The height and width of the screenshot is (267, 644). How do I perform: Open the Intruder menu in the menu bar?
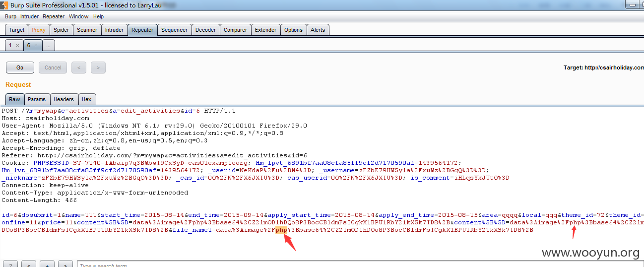(29, 16)
